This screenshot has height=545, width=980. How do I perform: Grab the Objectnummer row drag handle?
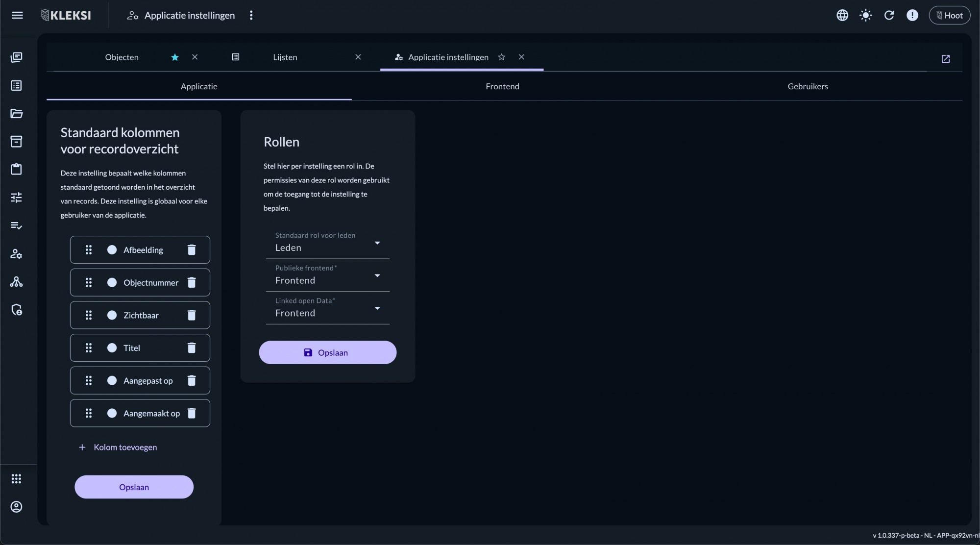click(x=89, y=283)
